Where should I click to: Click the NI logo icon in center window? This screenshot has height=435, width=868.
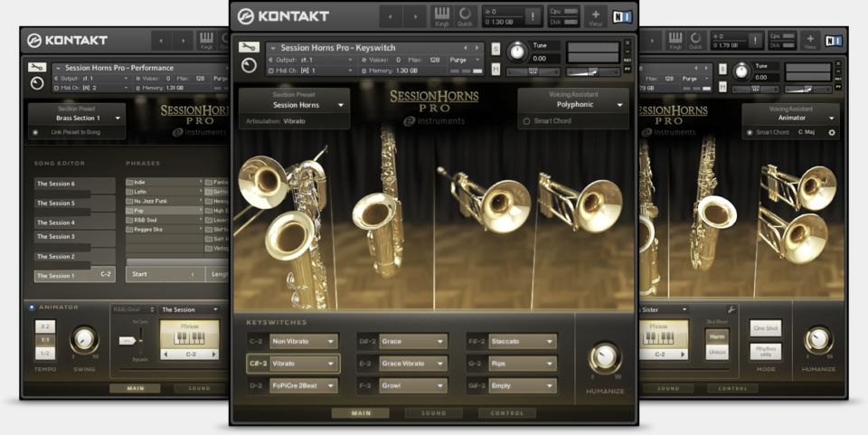[622, 16]
